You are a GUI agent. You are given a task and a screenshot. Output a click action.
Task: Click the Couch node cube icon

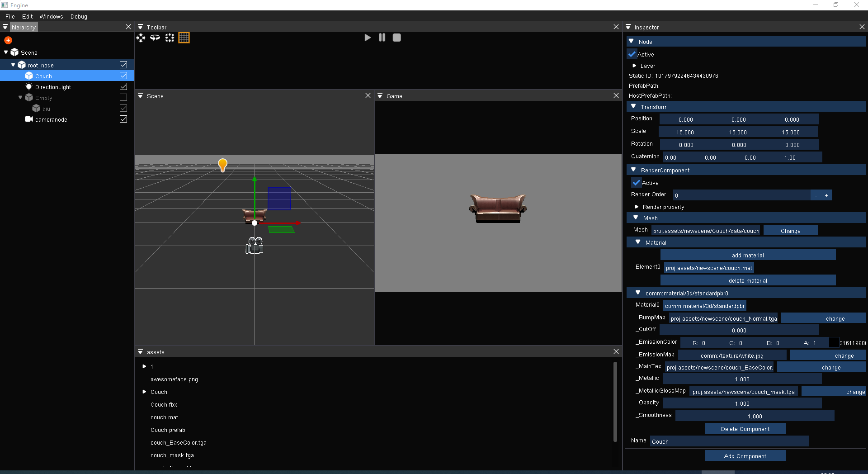tap(29, 76)
